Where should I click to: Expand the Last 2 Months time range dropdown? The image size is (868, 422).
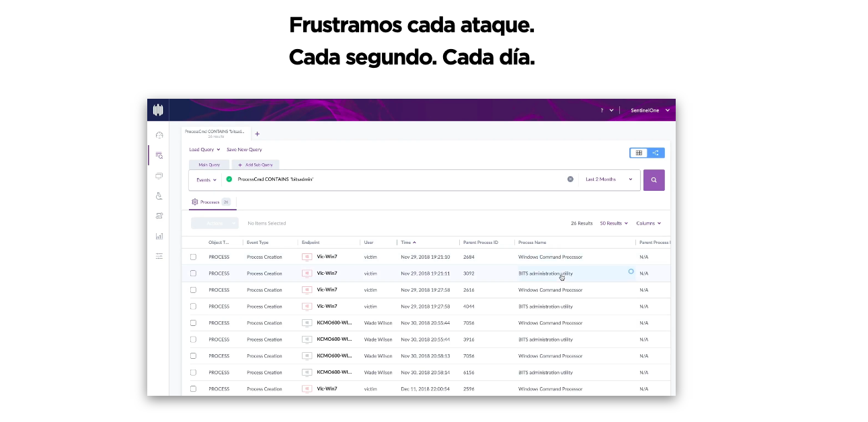(608, 179)
